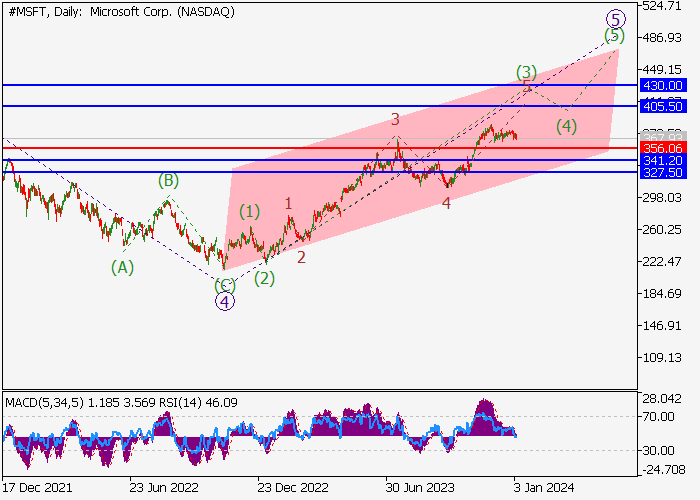Select the blue 341.20 price level tag

click(x=663, y=160)
